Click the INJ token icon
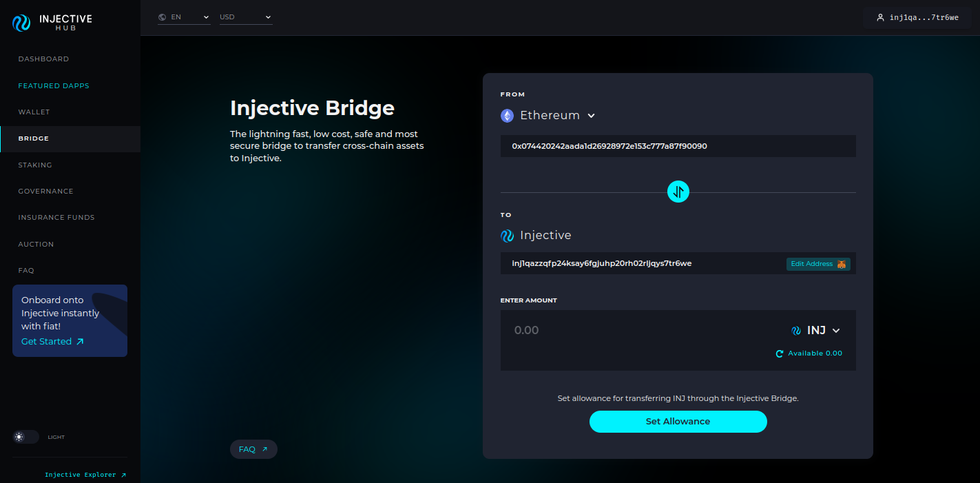 [796, 331]
